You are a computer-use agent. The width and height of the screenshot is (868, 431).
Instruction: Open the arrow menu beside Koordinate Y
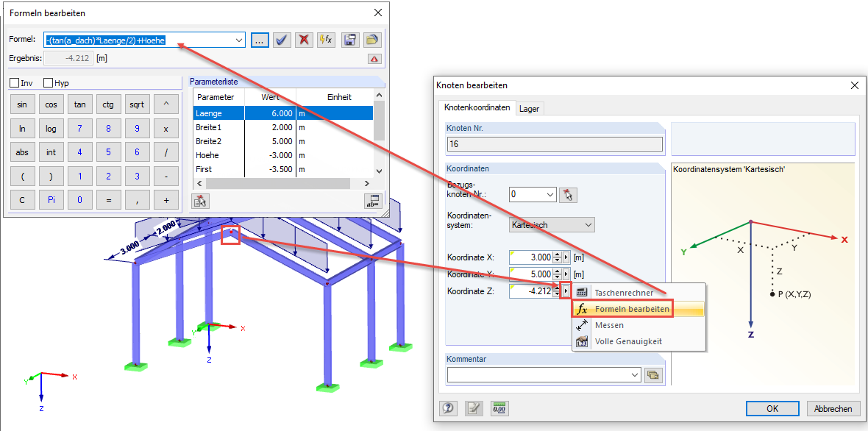(x=566, y=274)
